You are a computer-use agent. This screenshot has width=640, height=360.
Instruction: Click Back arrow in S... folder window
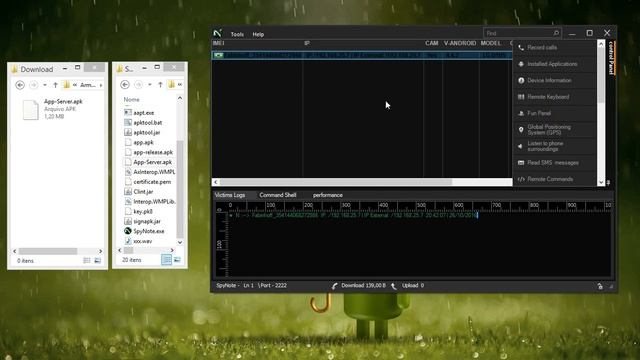pos(125,84)
